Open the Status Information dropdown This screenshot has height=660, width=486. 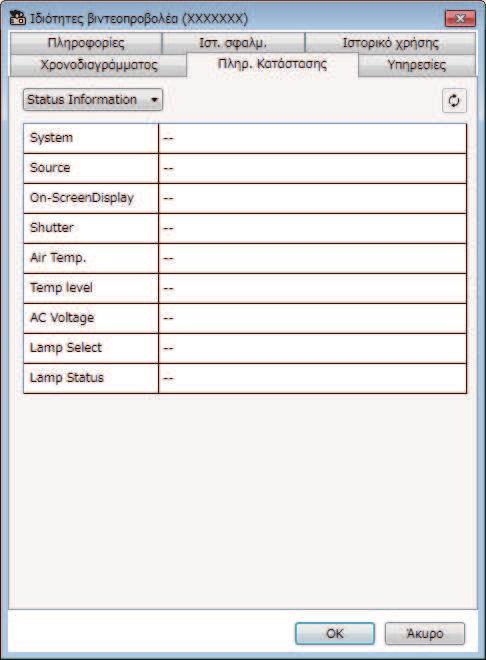tap(93, 100)
